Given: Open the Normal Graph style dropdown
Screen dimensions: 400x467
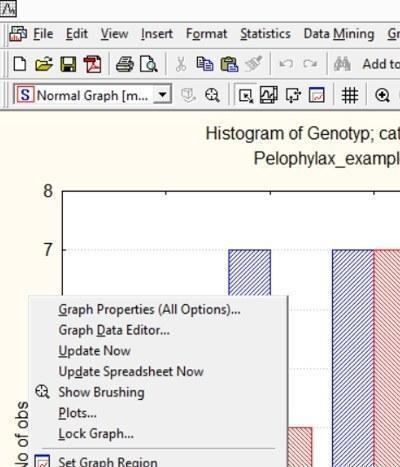Looking at the screenshot, I should (162, 95).
